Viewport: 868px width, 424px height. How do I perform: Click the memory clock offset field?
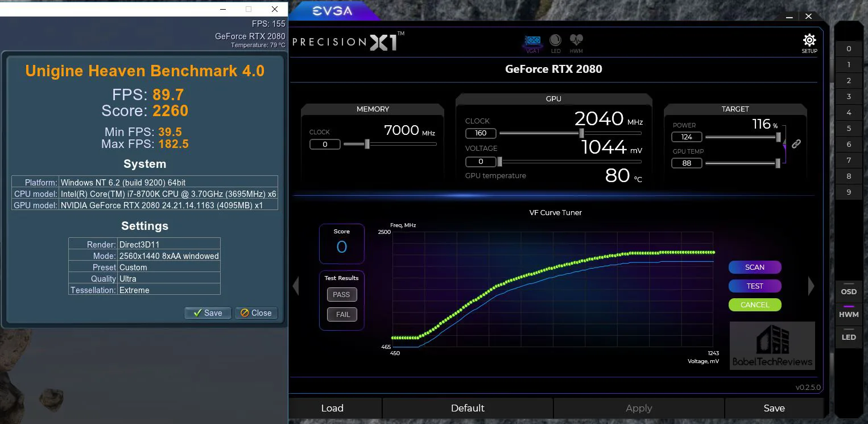[x=325, y=144]
